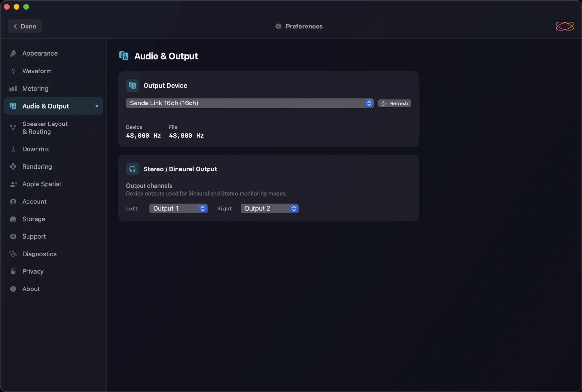Click the headphones icon beside Stereo / Binaural Output
This screenshot has width=582, height=392.
[132, 169]
